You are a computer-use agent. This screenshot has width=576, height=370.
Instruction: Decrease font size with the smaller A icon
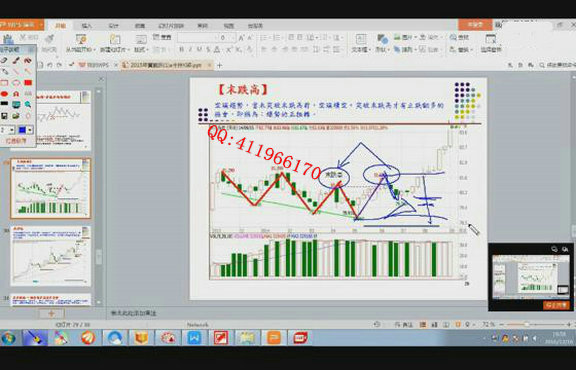tap(250, 38)
